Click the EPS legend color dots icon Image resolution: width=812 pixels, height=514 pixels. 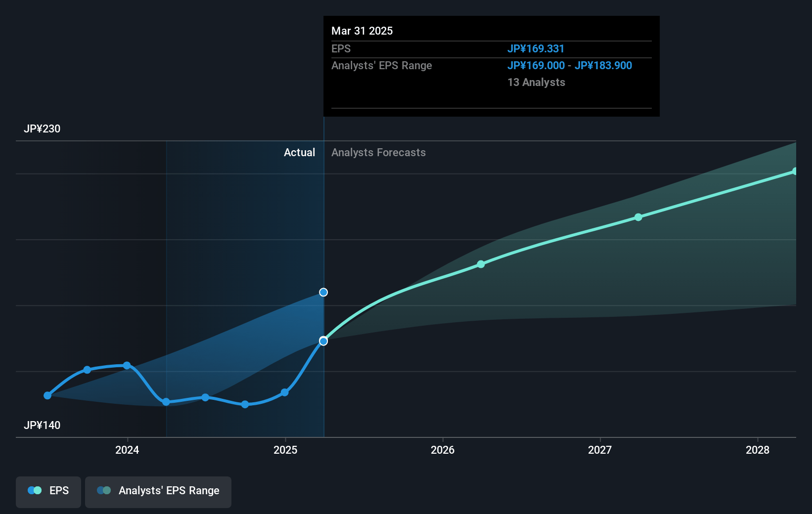pyautogui.click(x=35, y=490)
